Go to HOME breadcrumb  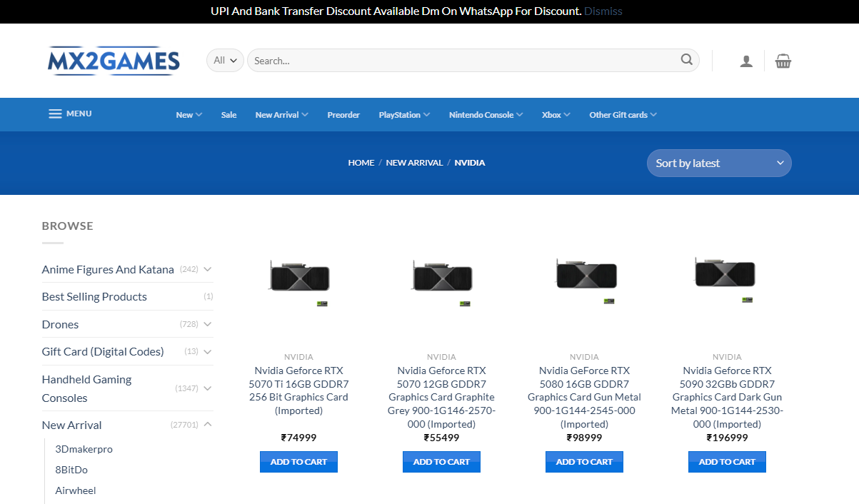361,163
